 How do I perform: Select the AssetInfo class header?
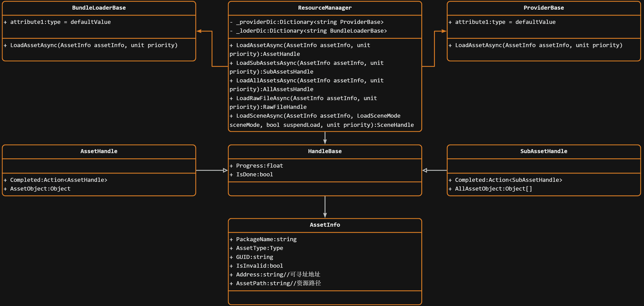[325, 225]
